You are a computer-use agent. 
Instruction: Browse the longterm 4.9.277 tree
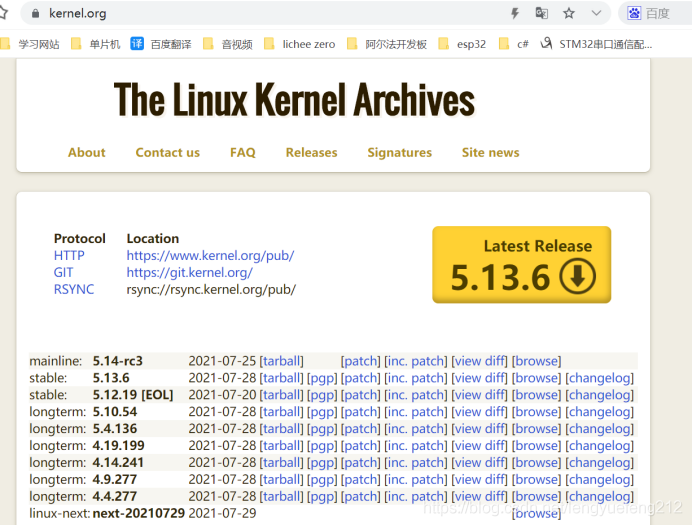tap(537, 480)
